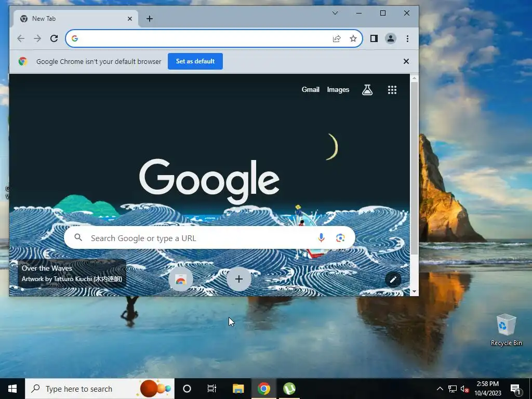The width and height of the screenshot is (532, 399).
Task: Click the scroll down arrow on page scrollbar
Action: pyautogui.click(x=414, y=291)
